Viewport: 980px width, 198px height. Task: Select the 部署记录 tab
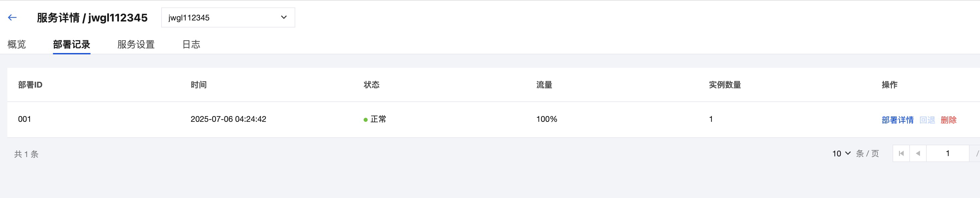(x=71, y=45)
